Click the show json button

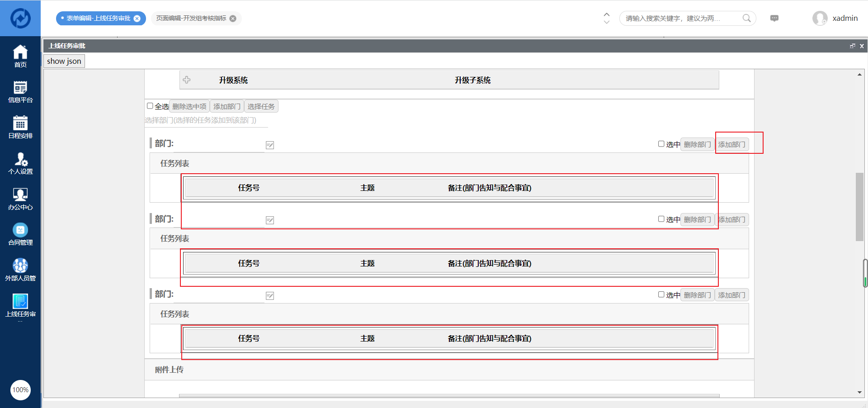[64, 61]
